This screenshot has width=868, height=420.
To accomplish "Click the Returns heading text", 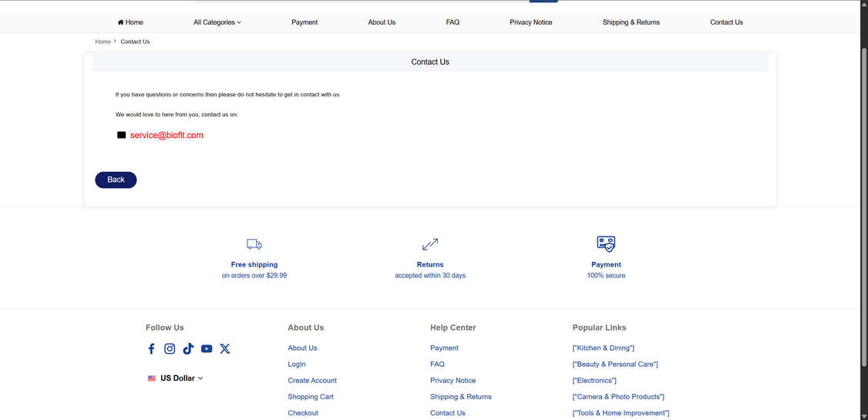I will 430,264.
